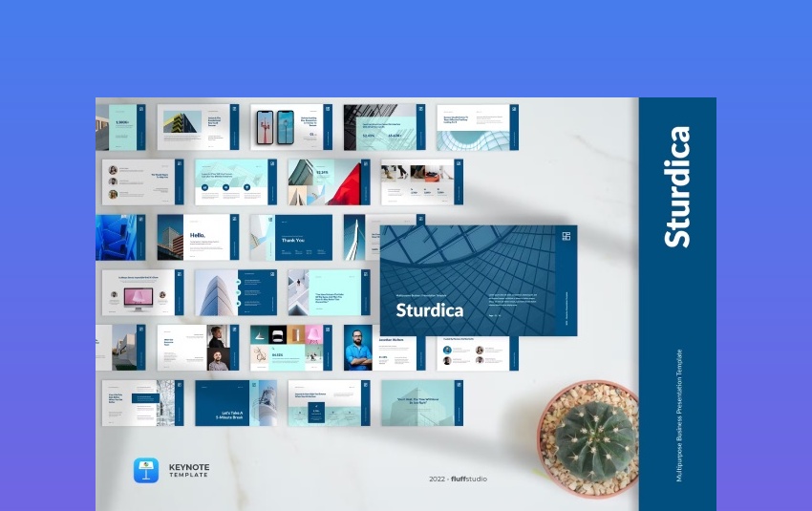Select the "Let's Take A 5-Minute Break" slide
This screenshot has height=511, width=812.
point(236,403)
